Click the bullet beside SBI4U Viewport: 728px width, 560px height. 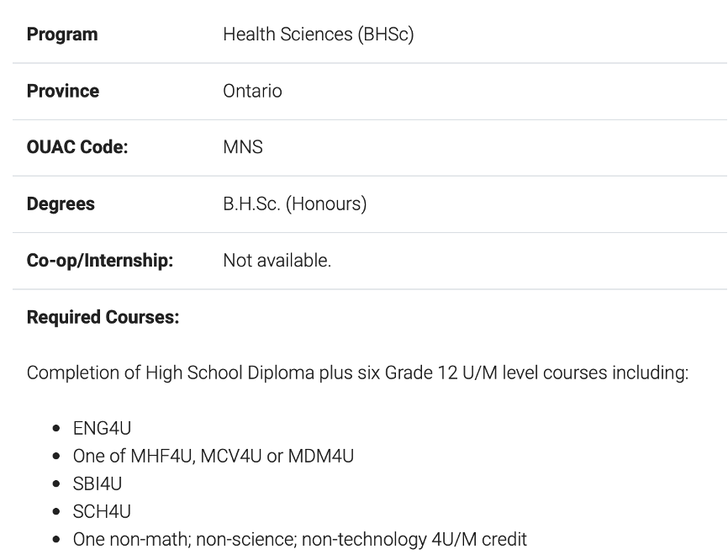[x=56, y=483]
